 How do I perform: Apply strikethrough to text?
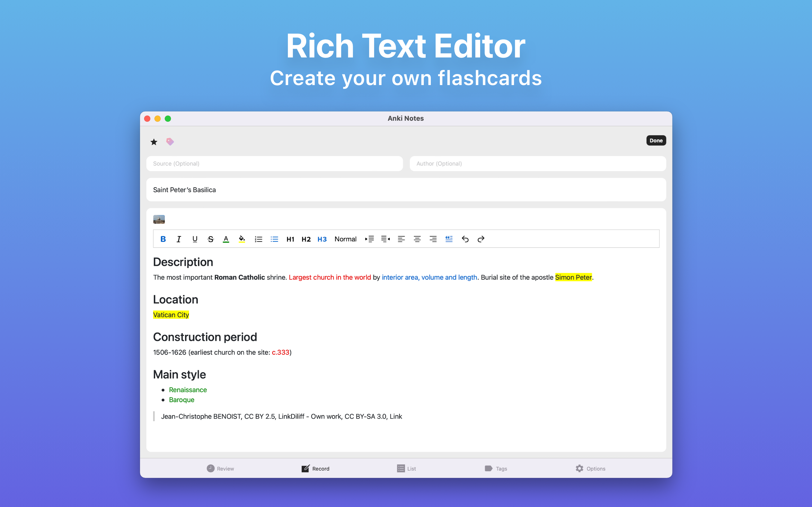pos(211,239)
